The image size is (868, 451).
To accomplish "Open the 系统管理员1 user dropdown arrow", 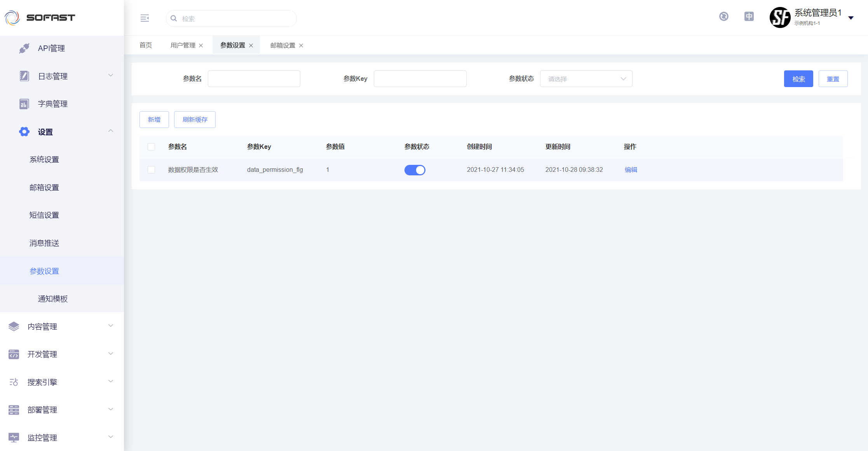I will pos(851,18).
